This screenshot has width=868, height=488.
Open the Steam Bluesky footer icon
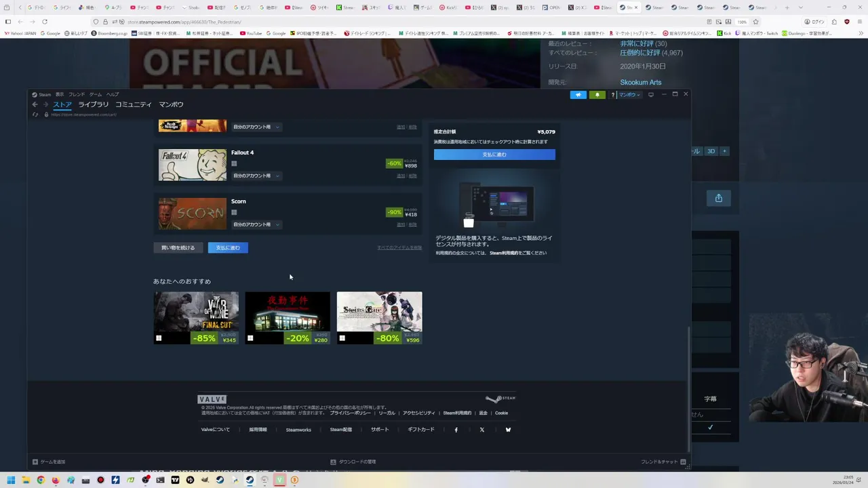click(x=508, y=430)
